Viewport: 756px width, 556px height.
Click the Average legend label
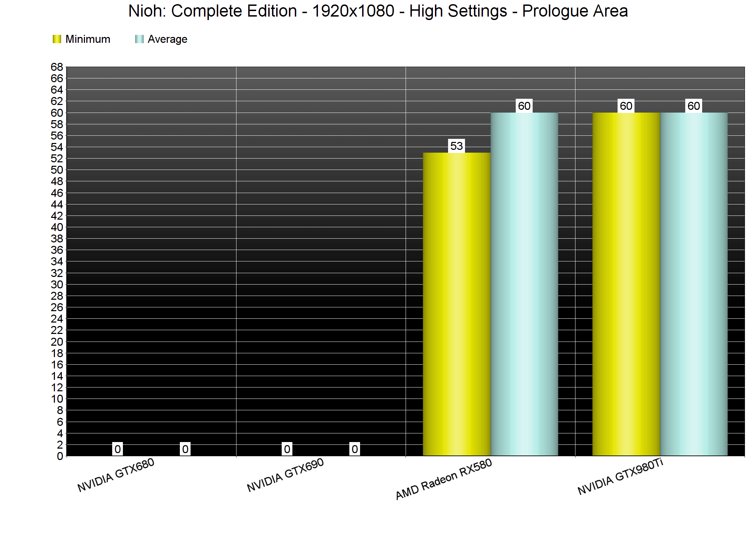pos(167,39)
